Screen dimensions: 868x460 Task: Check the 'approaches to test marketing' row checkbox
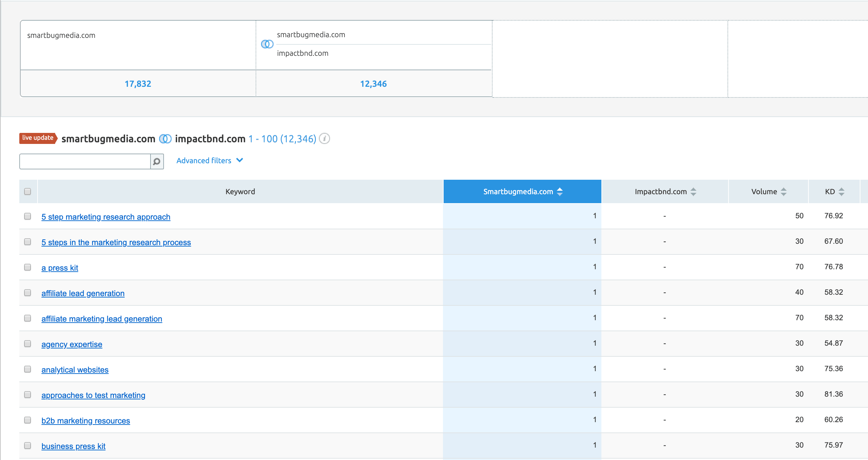tap(28, 395)
